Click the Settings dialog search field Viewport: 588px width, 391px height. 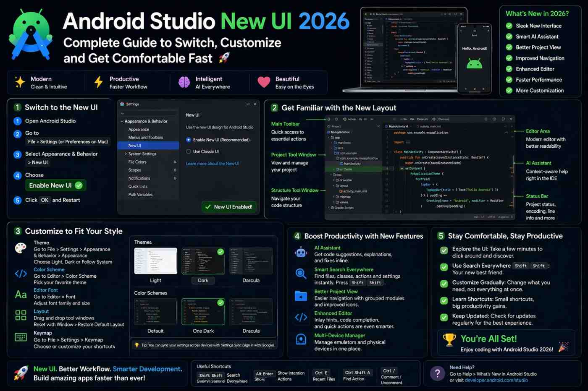tap(148, 113)
